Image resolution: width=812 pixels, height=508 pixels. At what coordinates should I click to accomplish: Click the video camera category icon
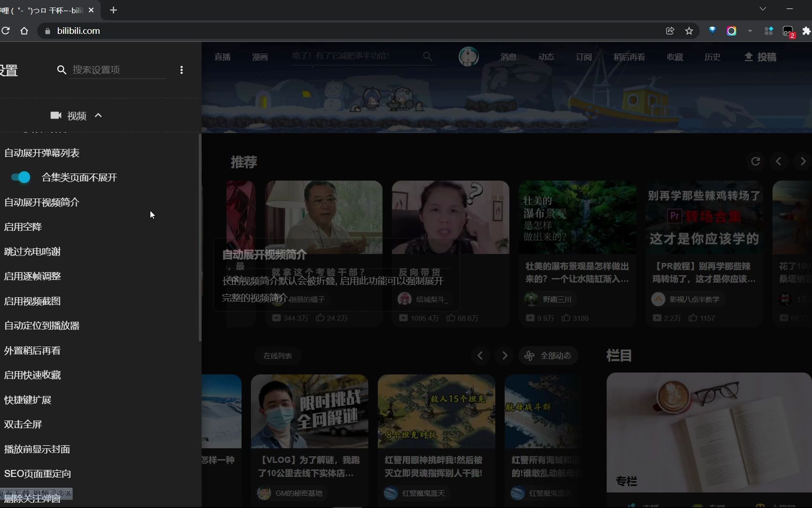[x=56, y=115]
